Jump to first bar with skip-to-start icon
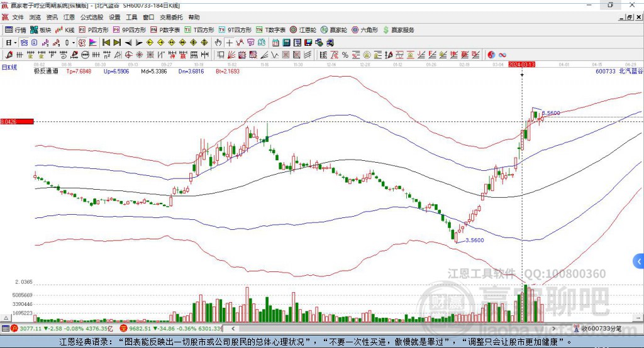This screenshot has height=348, width=644. [x=106, y=42]
